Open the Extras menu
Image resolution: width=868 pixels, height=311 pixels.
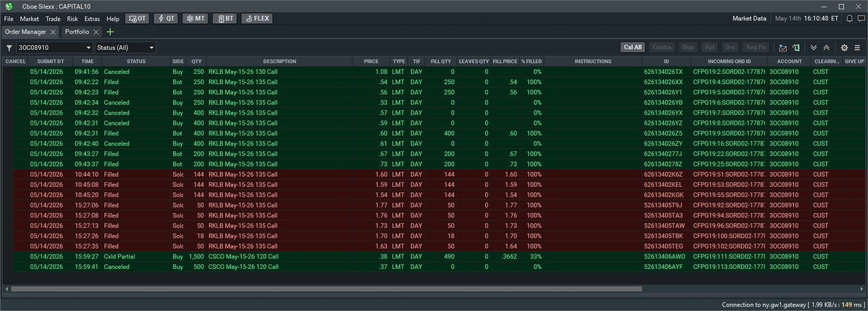[92, 18]
